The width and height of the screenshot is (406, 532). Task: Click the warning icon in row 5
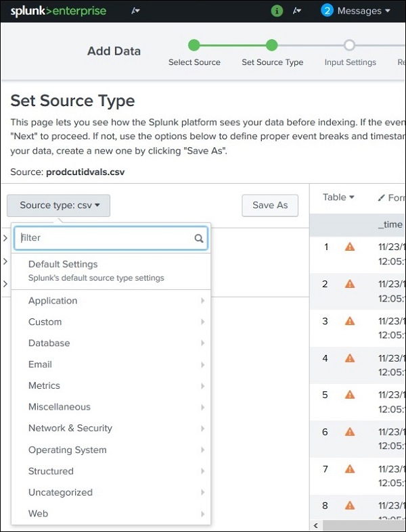point(350,394)
